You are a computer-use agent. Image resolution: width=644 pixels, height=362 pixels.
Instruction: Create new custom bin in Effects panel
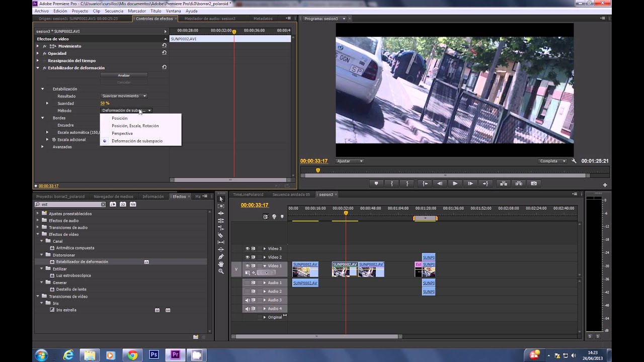tap(196, 337)
